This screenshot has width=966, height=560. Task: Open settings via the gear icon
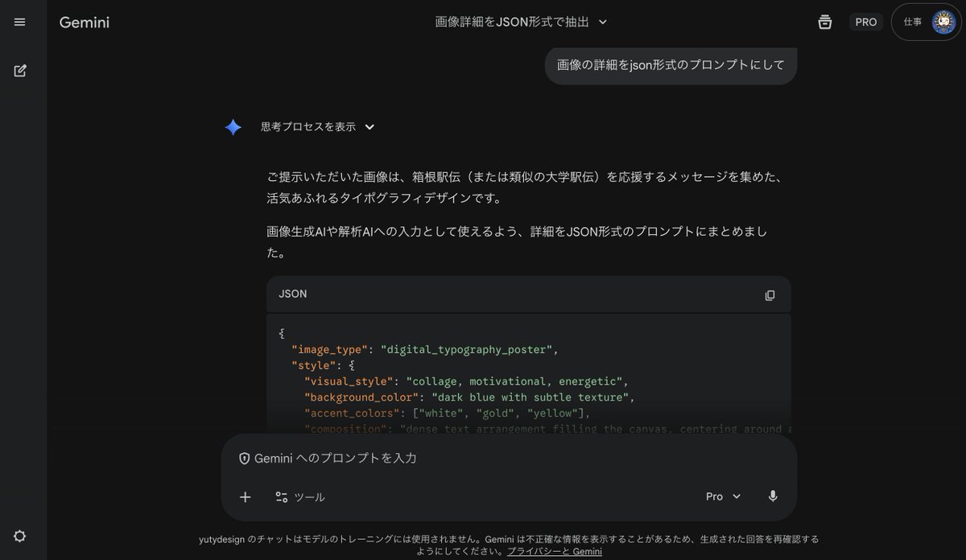coord(19,536)
